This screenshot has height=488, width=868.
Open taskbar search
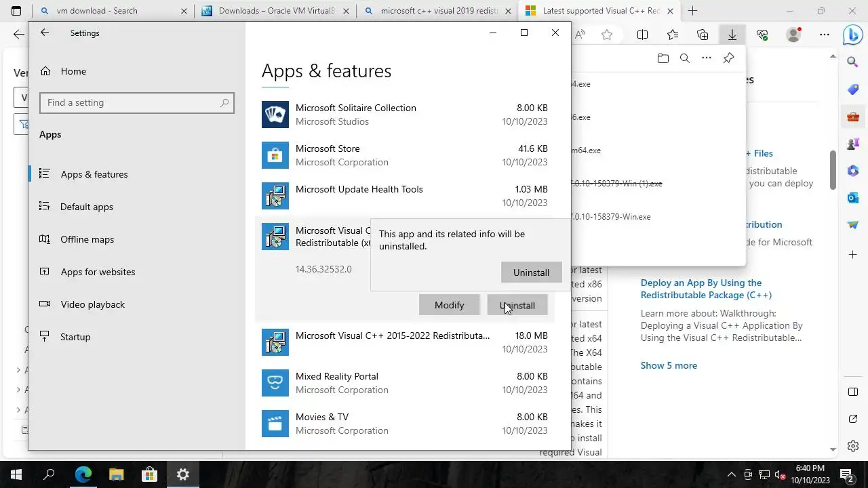(49, 474)
